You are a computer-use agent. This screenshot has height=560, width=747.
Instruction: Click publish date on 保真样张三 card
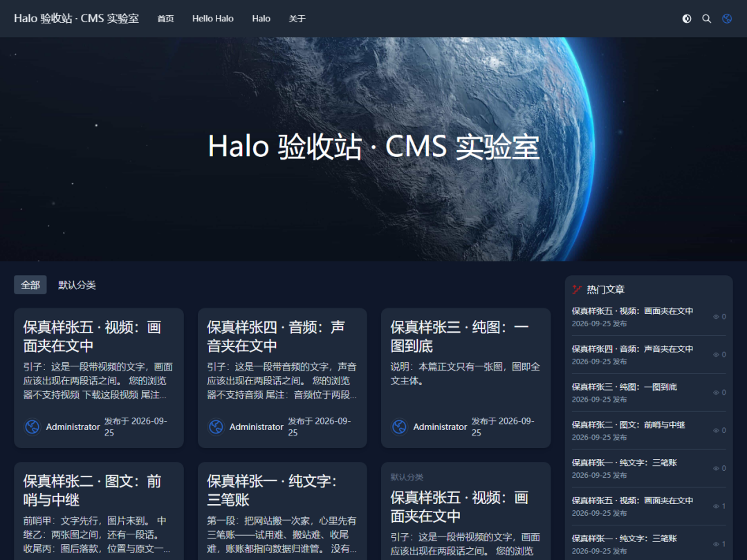(503, 427)
